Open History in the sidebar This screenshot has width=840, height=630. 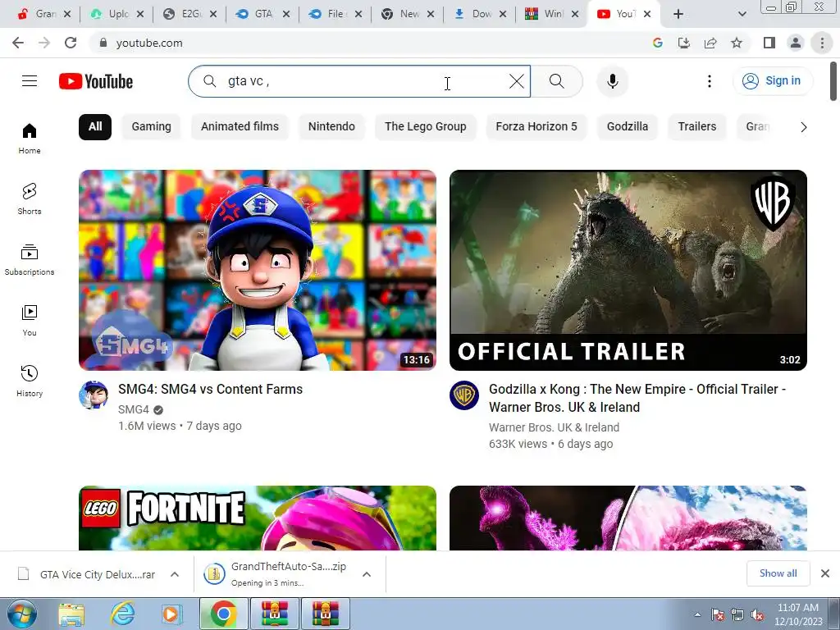coord(30,381)
